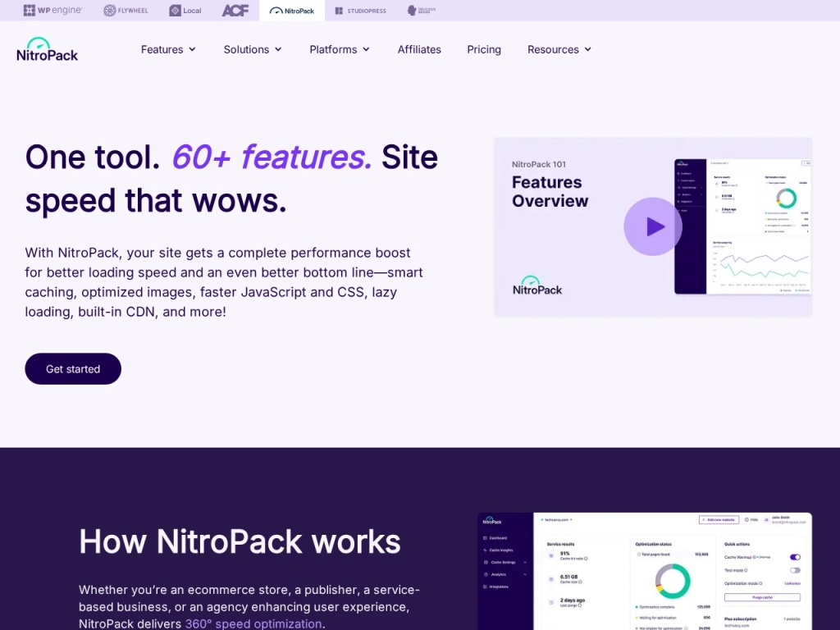840x630 pixels.
Task: Open the techsavvy.com site dropdown in preview
Action: [557, 519]
